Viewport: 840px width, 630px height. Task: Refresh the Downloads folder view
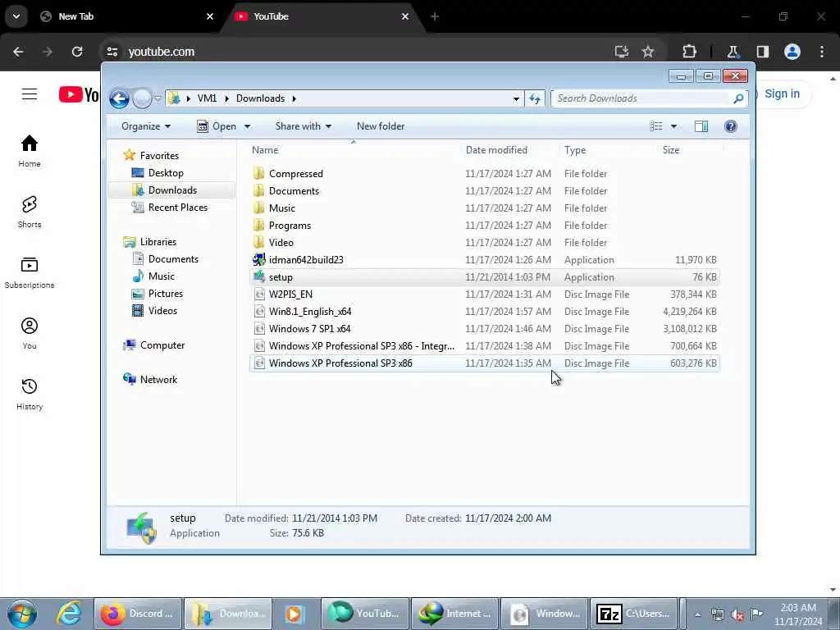535,98
